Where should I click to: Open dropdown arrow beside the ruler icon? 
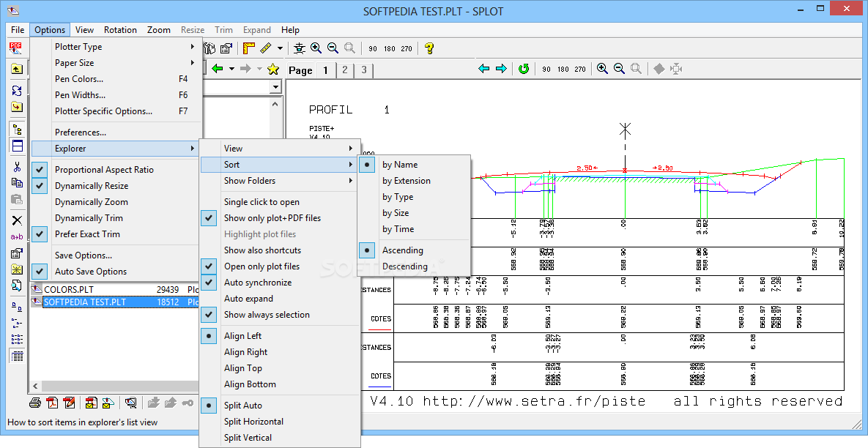pyautogui.click(x=280, y=48)
